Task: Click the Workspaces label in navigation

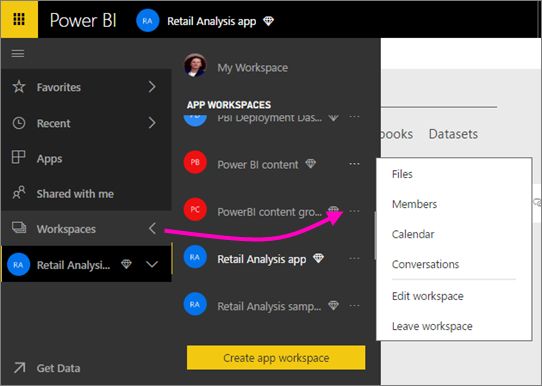Action: click(66, 229)
